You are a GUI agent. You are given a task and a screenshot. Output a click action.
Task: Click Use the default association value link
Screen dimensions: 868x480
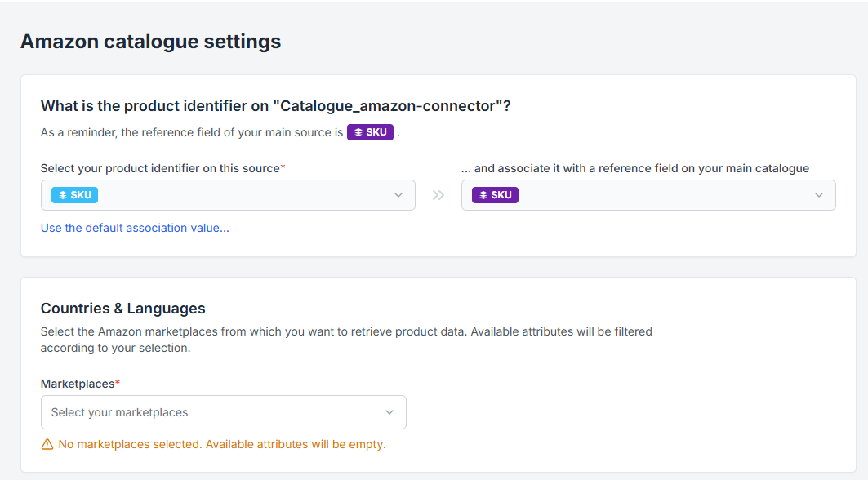(135, 228)
